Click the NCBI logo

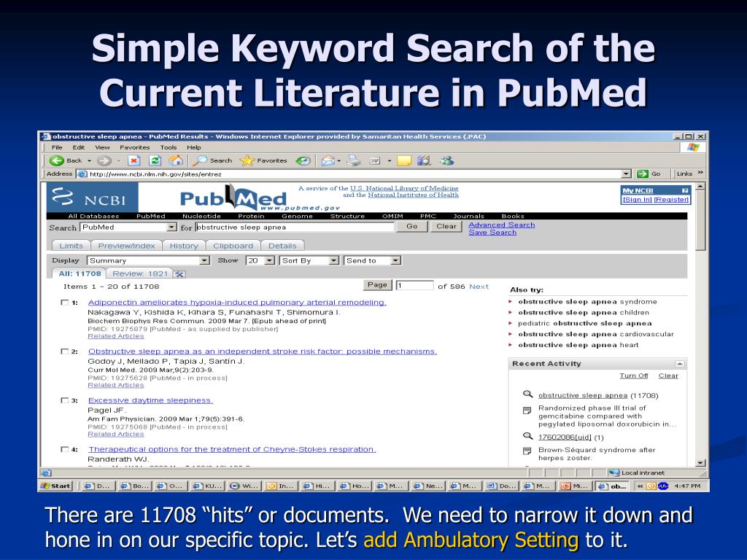[93, 197]
